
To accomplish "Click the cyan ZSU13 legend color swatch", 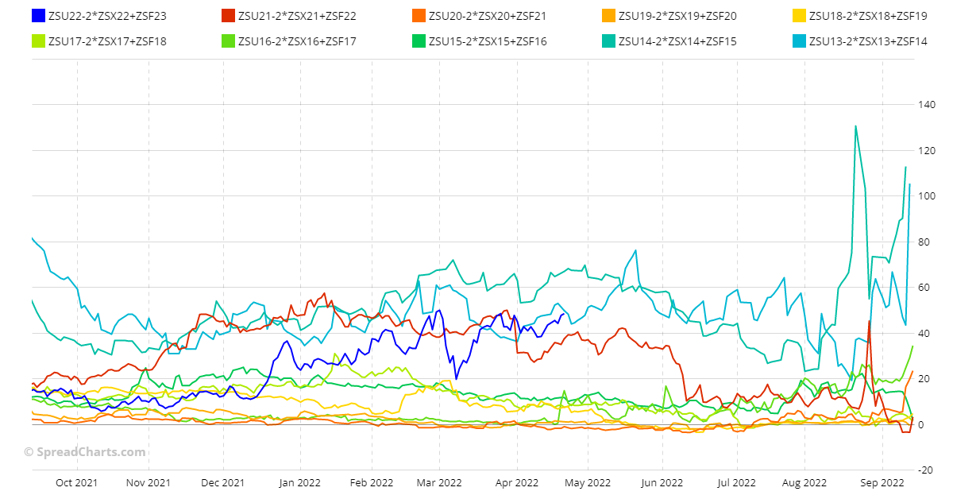I will [x=799, y=41].
